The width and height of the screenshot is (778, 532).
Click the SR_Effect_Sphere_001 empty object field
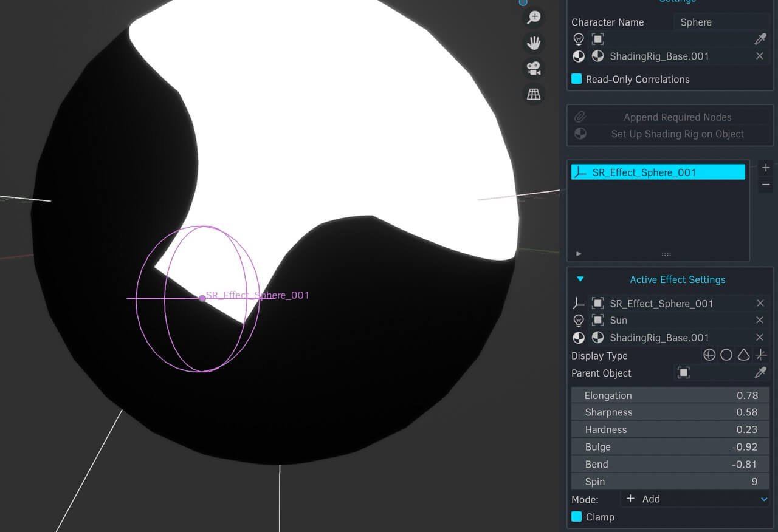click(670, 303)
